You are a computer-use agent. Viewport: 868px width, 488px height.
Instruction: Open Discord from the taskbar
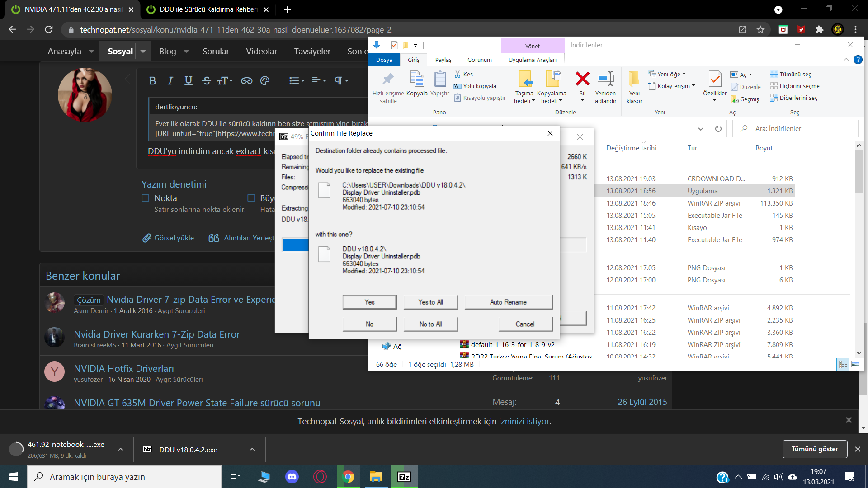coord(292,477)
